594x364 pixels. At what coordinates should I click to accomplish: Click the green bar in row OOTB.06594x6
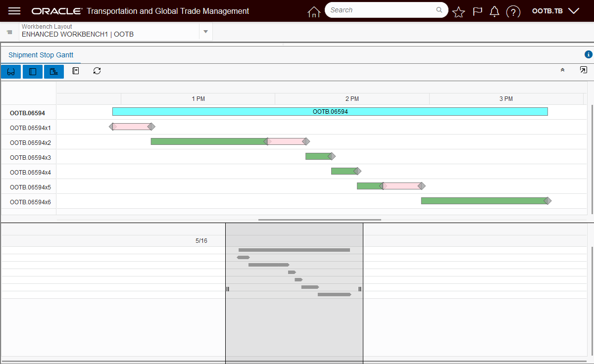(484, 201)
